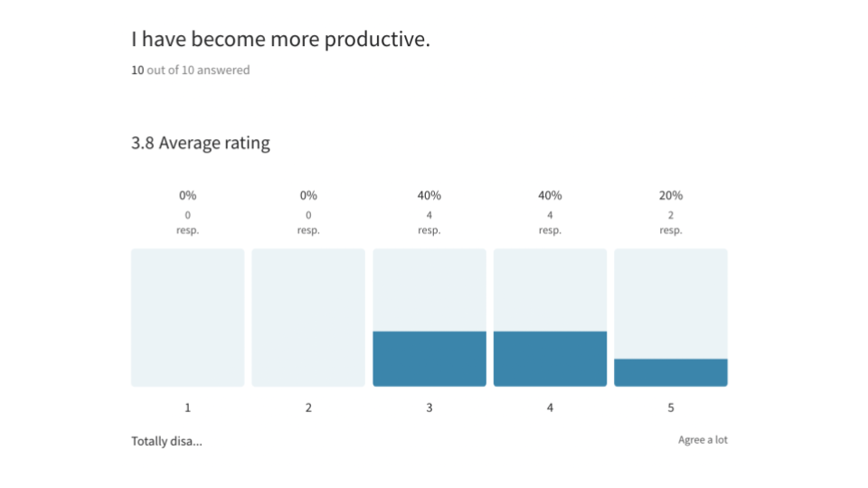
Task: Click the filled blue portion of rating 5 bar
Action: tap(671, 372)
